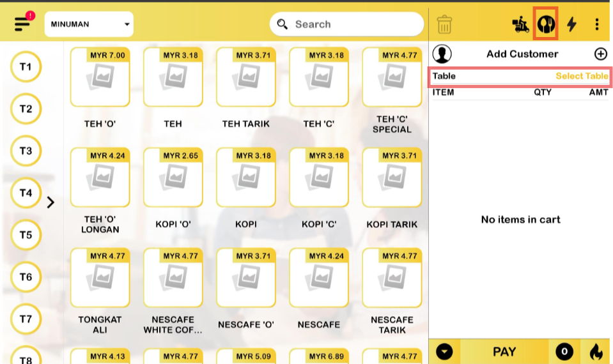613x364 pixels.
Task: Click the lightning bolt quick action icon
Action: point(572,24)
